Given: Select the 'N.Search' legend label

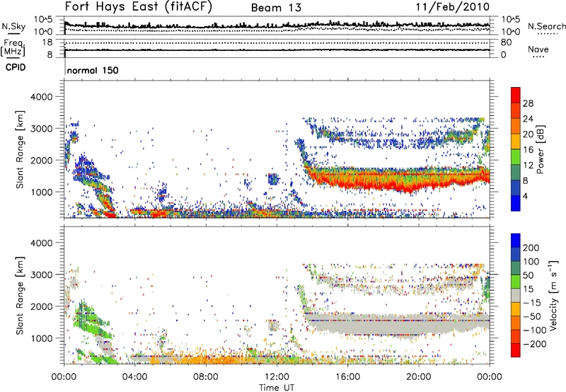Looking at the screenshot, I should pos(546,26).
